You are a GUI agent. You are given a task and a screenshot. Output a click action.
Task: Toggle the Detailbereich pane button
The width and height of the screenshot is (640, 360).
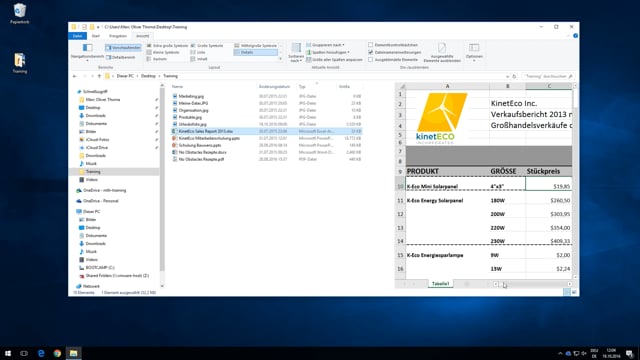click(120, 58)
